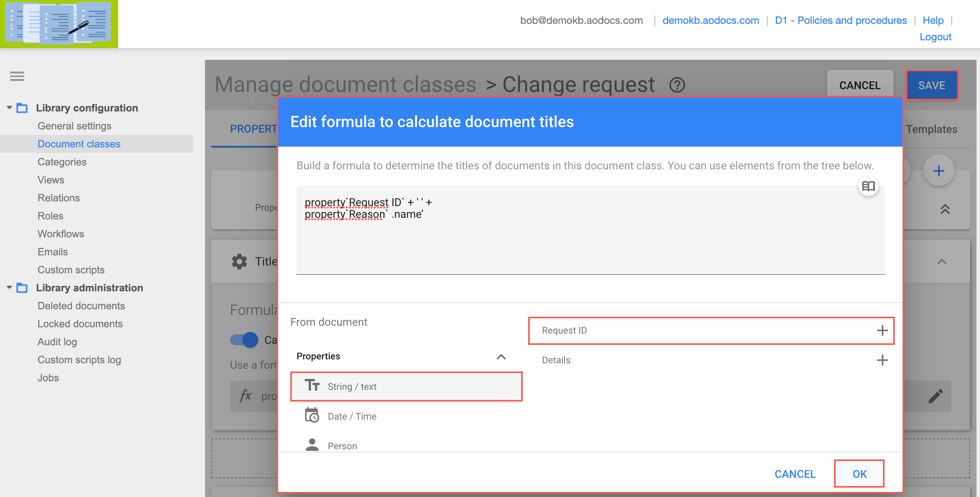
Task: Click inside the formula text area
Action: coord(590,230)
